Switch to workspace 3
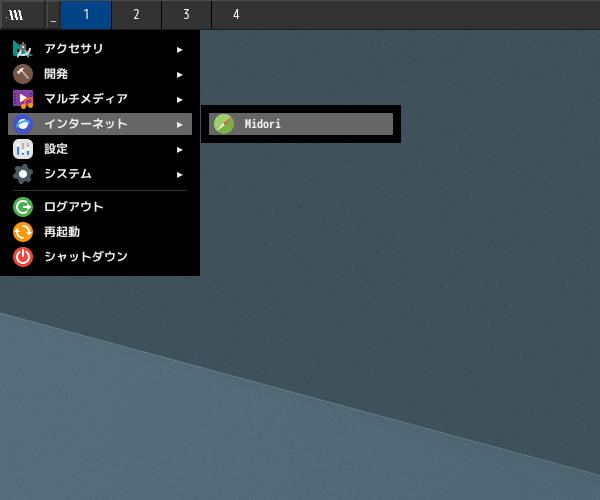Viewport: 600px width, 500px height. click(186, 15)
